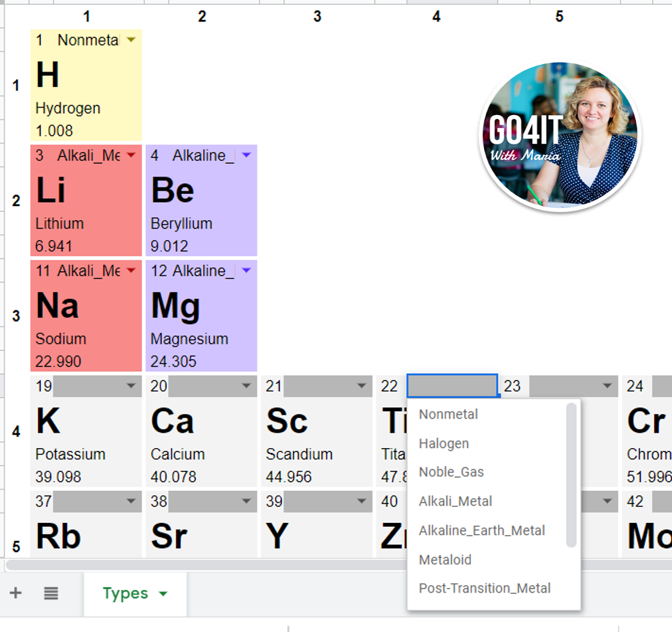Screen dimensions: 672x632
Task: Choose Post-Transition_Metal from the list
Action: [485, 589]
